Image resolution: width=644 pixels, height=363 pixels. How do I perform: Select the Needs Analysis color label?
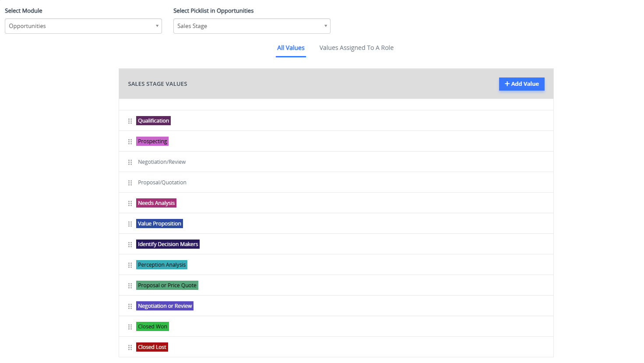156,203
